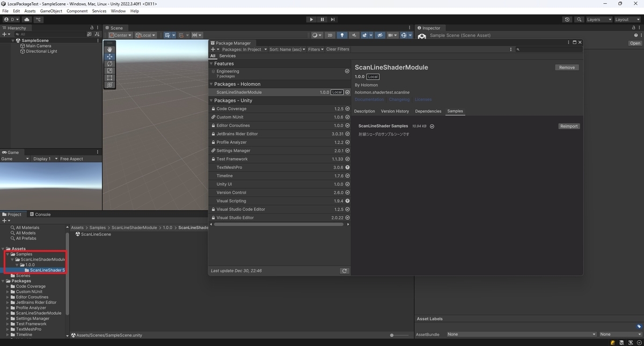Select the Rotate tool
This screenshot has height=346, width=644.
point(109,64)
